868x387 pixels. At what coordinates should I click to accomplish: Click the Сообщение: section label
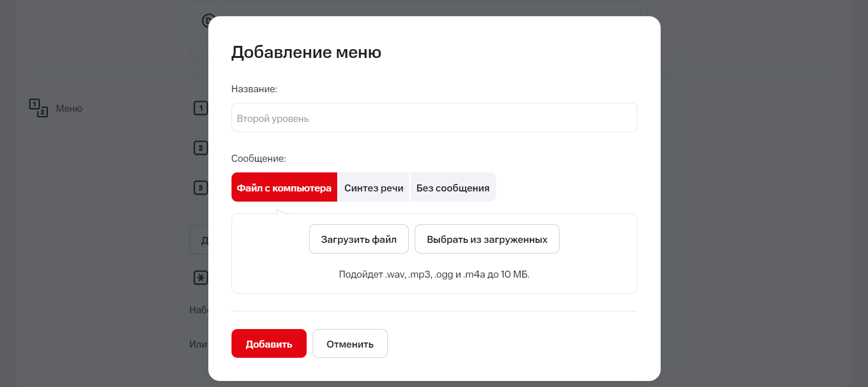point(258,159)
